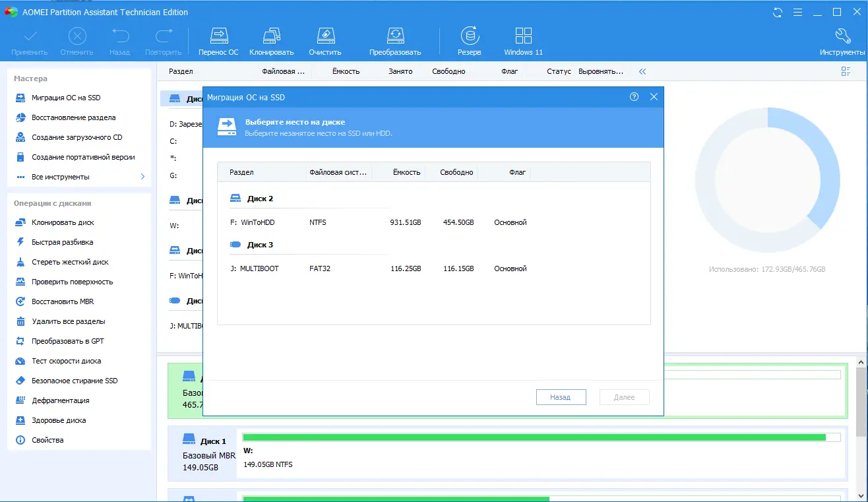Viewport: 868px width, 502px height.
Task: Click the 116.15GB free space cell
Action: coord(458,268)
